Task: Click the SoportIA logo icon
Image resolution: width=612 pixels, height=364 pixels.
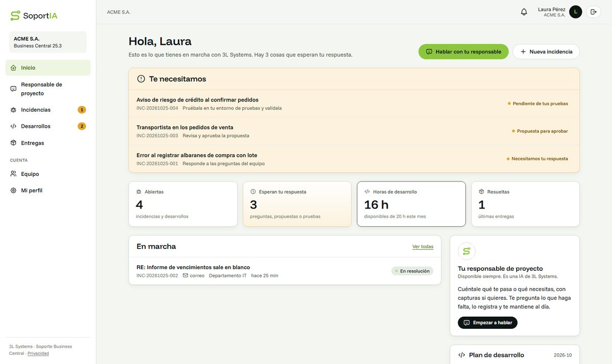Action: point(15,16)
